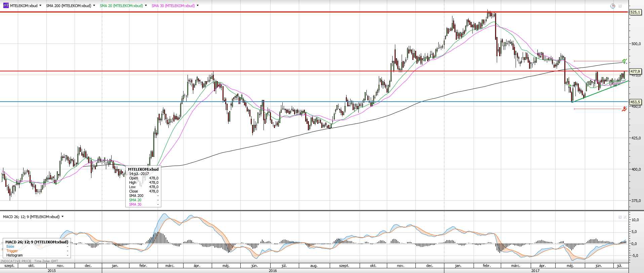Click the 2015 year label on timeline
Viewport: 644px width, 273px height.
tap(52, 271)
